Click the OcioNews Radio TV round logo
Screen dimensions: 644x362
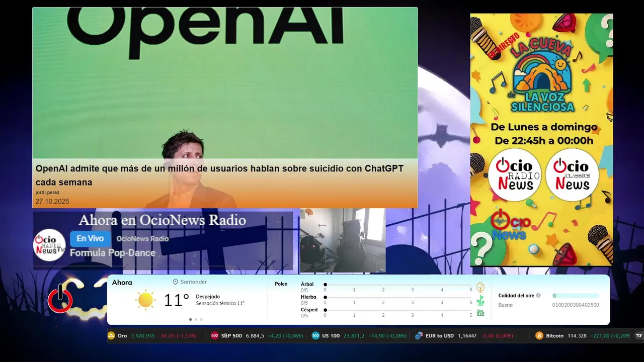coord(49,245)
